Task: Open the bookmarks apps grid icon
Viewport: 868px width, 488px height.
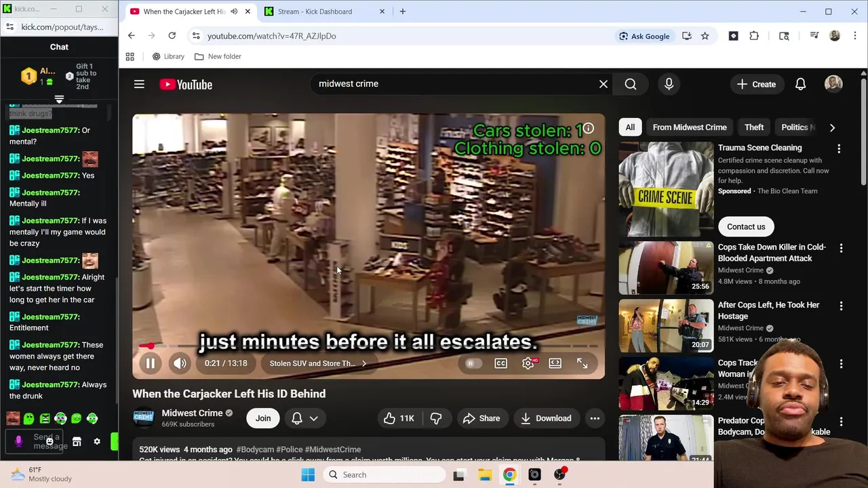Action: (x=130, y=56)
